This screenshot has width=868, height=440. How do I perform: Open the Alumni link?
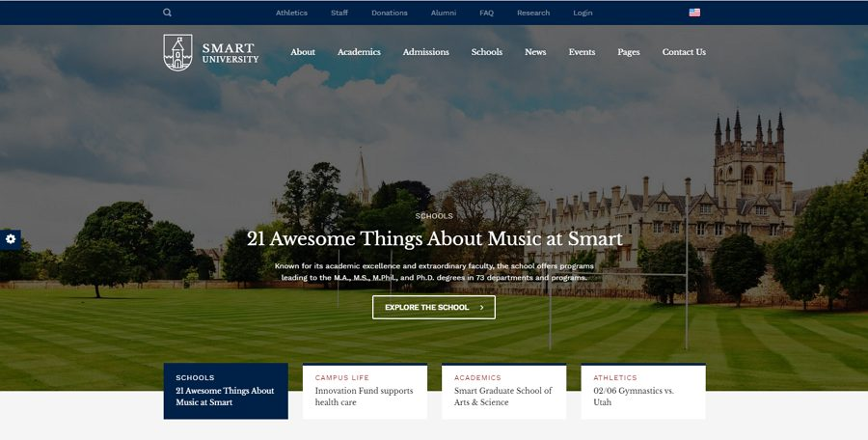(444, 13)
